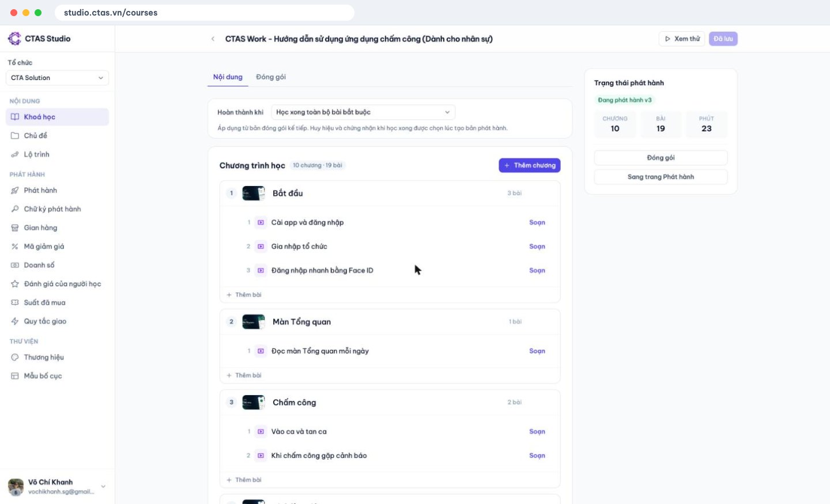Click Soạn for Khi chấm công gặp cảnh báo

pos(537,456)
